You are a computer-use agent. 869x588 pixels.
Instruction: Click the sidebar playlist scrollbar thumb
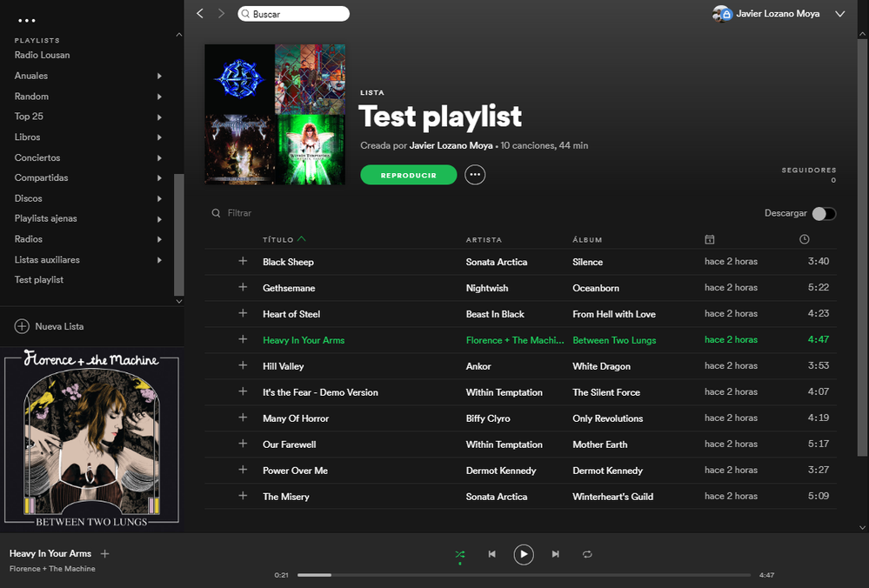[x=178, y=235]
